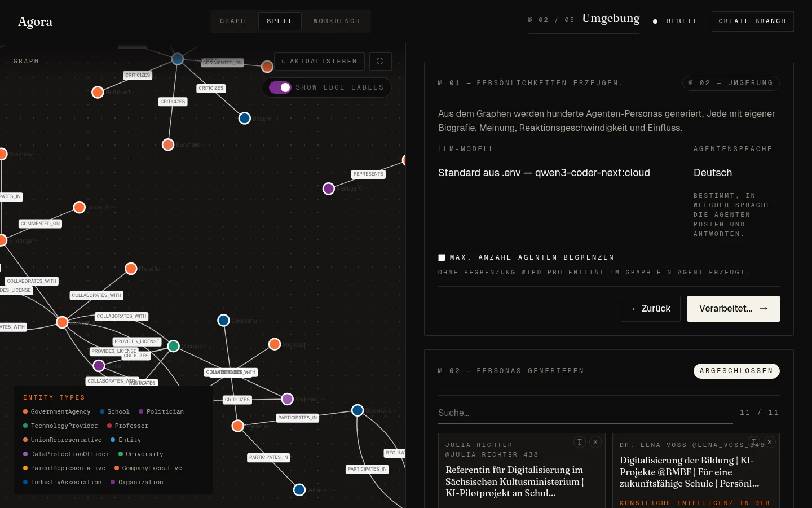The height and width of the screenshot is (508, 812).
Task: Select the Markus S. node in the graph
Action: [329, 189]
